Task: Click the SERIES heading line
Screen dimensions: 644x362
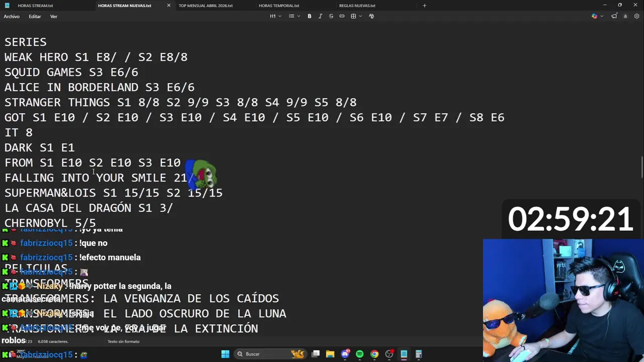Action: (x=26, y=42)
